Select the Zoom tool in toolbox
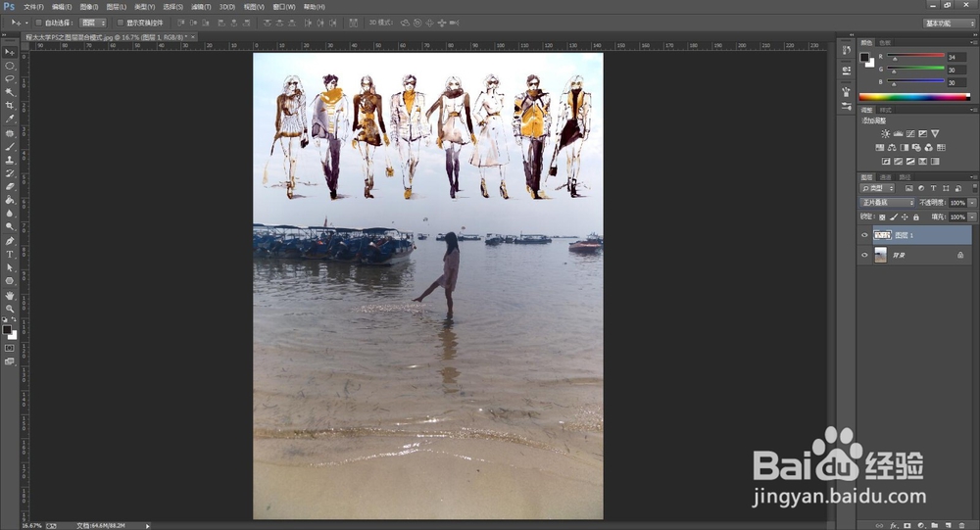Viewport: 980px width, 530px height. (x=10, y=309)
